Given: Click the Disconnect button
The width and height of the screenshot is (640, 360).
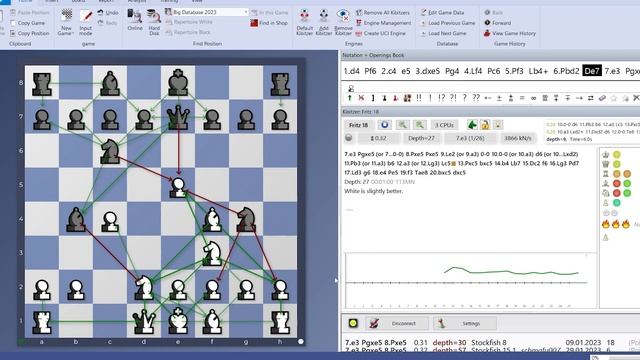Looking at the screenshot, I should 398,323.
